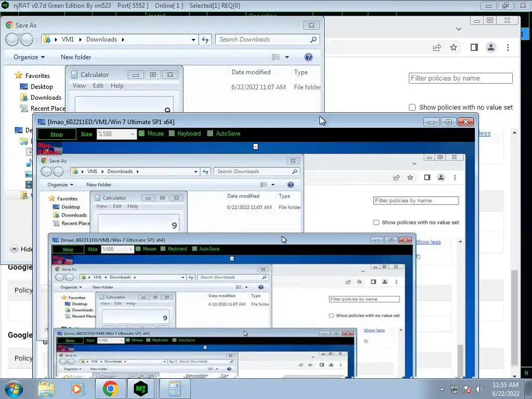Click Forward arrow in Save As dialog
Viewport: 532px width, 399px height.
[x=26, y=39]
